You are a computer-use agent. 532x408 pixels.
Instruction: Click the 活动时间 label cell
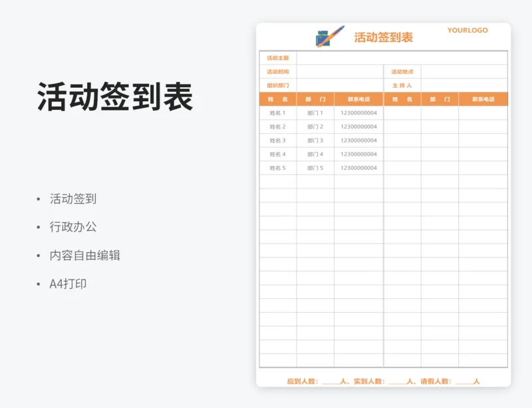(x=278, y=72)
